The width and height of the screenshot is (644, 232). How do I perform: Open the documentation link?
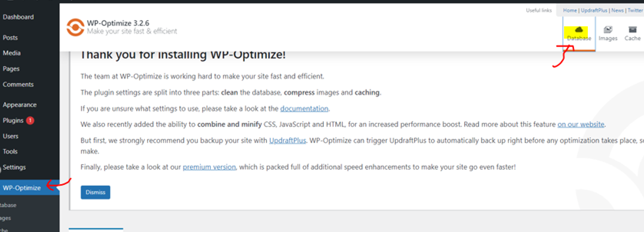(304, 109)
